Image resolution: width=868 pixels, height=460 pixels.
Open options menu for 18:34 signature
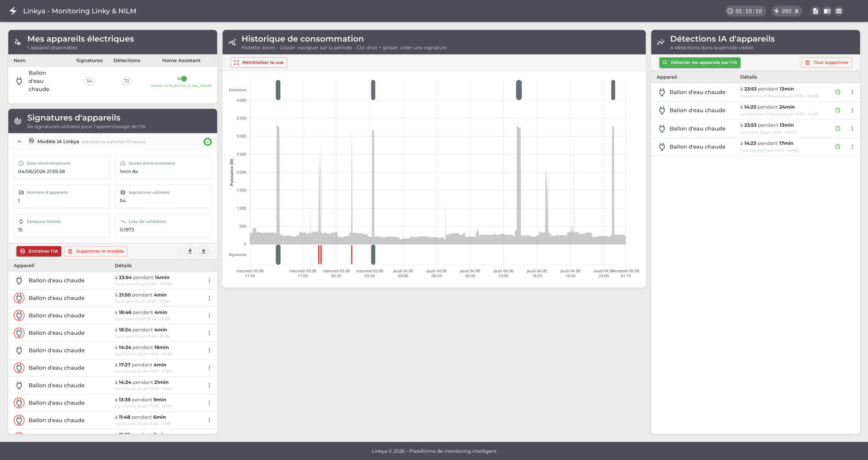209,333
